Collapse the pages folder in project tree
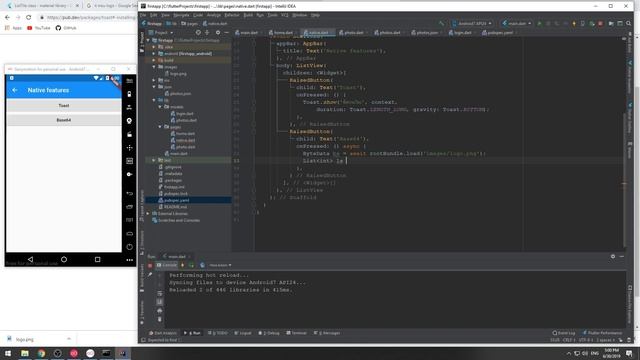 coord(160,127)
